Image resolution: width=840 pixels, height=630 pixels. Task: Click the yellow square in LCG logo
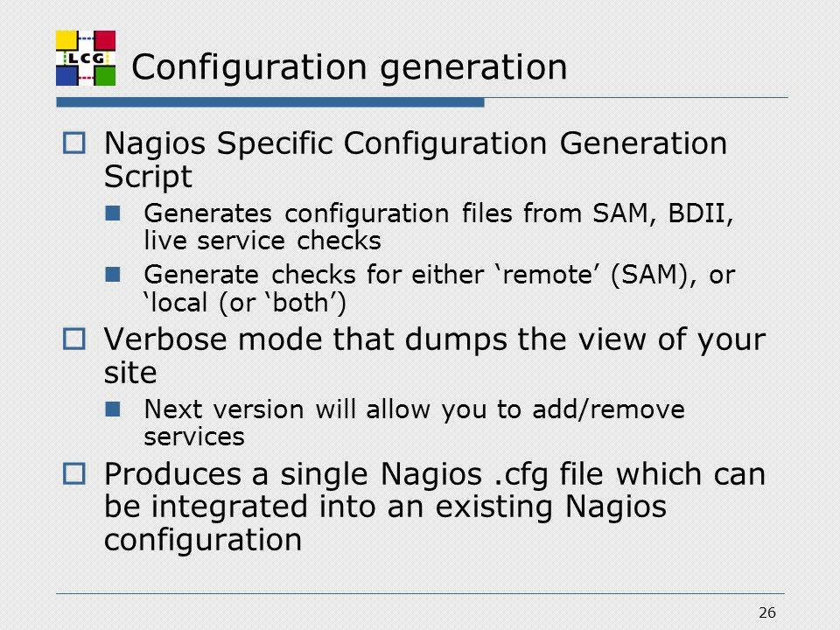67,40
